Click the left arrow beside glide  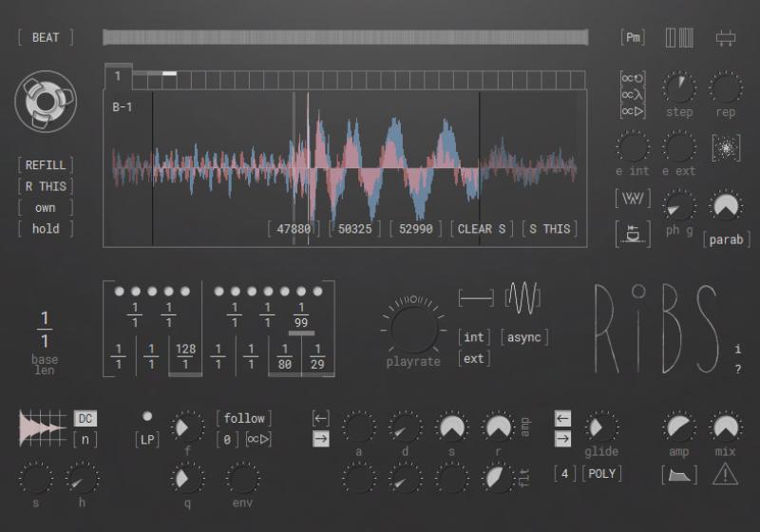[562, 418]
